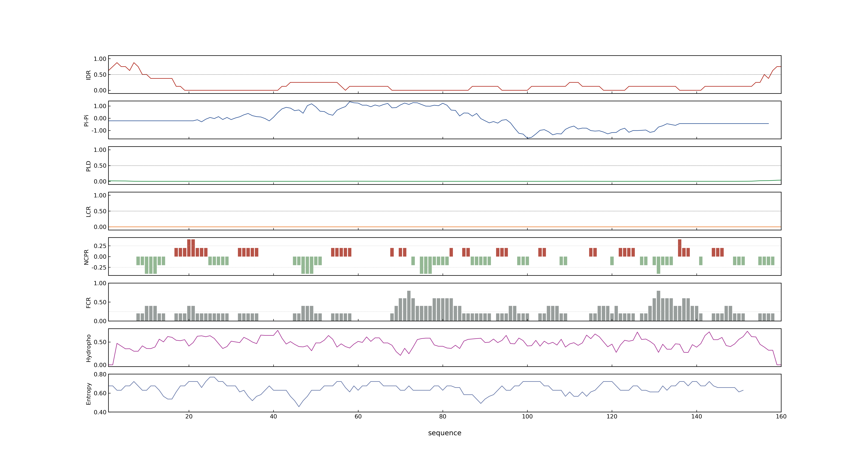Click the IDR y-axis label

pyautogui.click(x=88, y=75)
